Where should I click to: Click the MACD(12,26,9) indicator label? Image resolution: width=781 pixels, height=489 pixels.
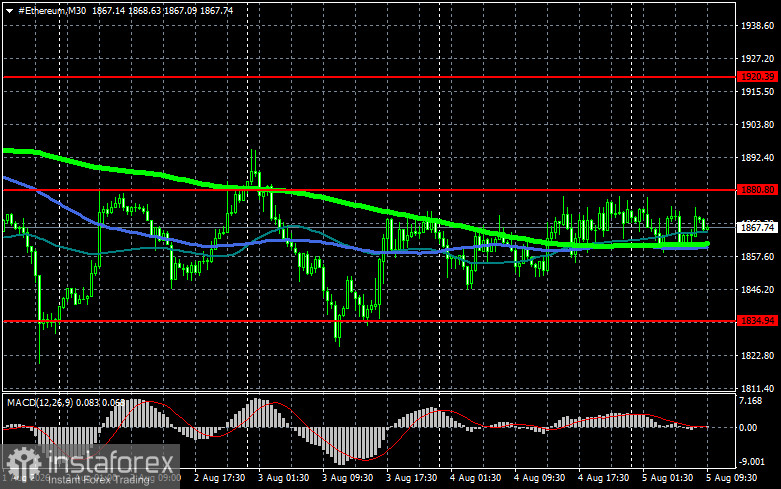click(40, 402)
